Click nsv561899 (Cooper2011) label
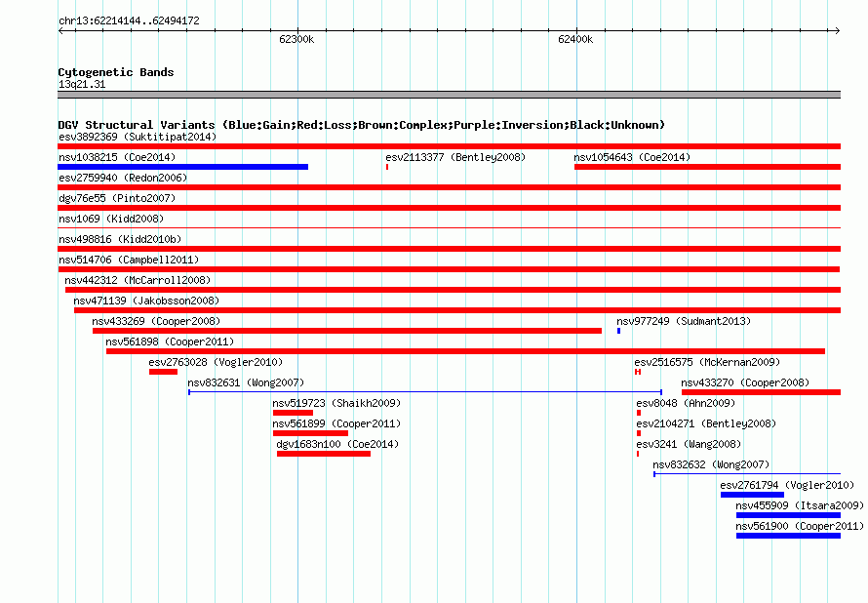This screenshot has height=603, width=868. point(336,423)
